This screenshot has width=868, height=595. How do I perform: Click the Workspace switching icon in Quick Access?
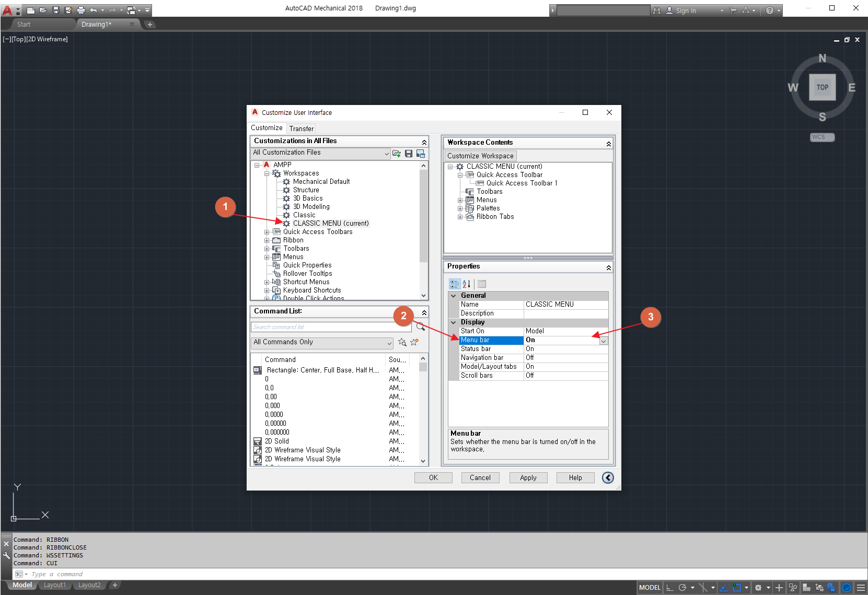coord(131,10)
